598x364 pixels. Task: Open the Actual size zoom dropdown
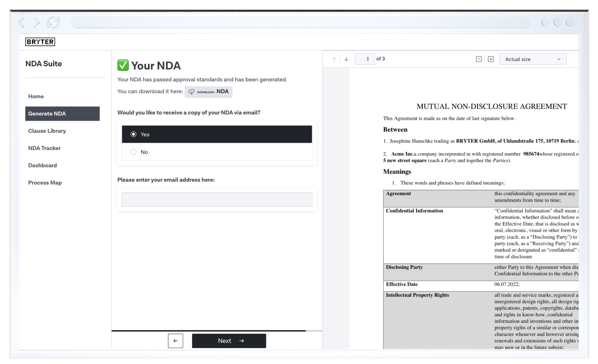pos(533,59)
